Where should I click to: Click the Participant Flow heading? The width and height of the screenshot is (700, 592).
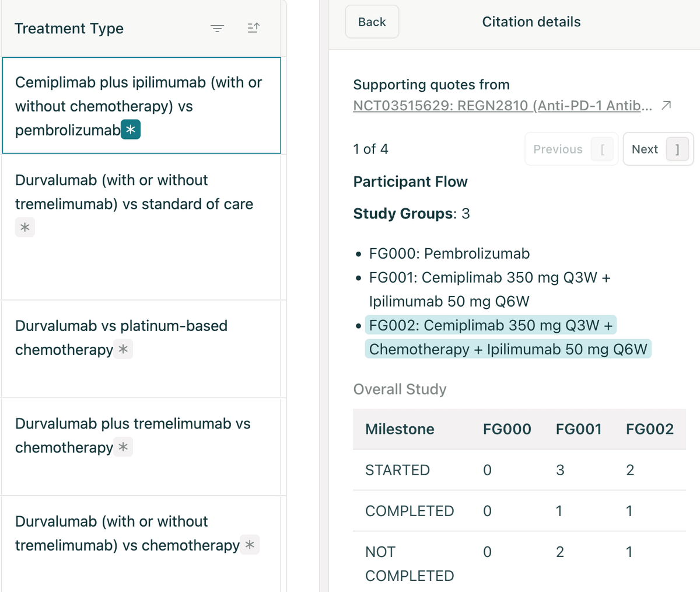[411, 182]
